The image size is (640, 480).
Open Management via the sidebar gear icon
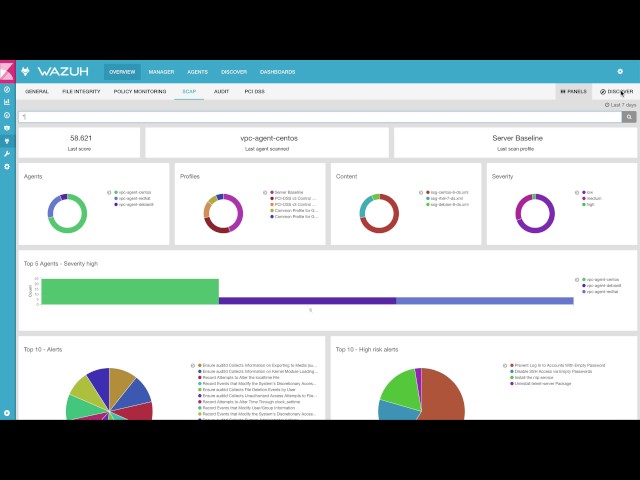click(x=7, y=167)
